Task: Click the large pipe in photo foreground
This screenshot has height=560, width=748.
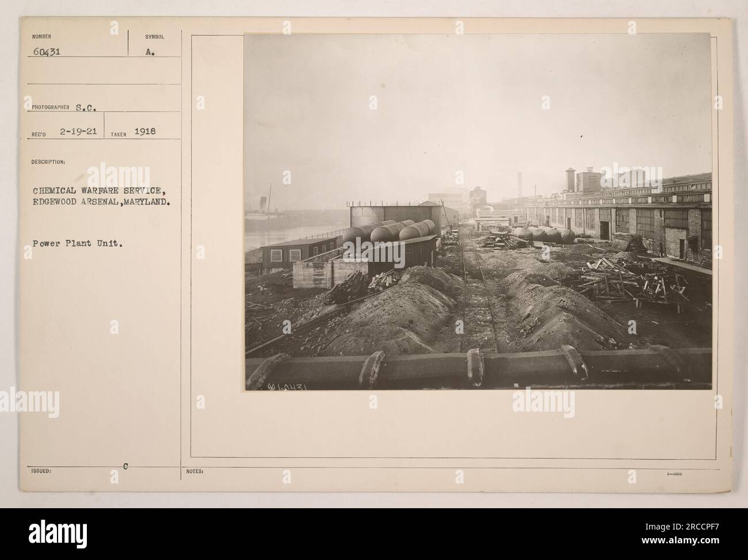Action: tap(478, 367)
